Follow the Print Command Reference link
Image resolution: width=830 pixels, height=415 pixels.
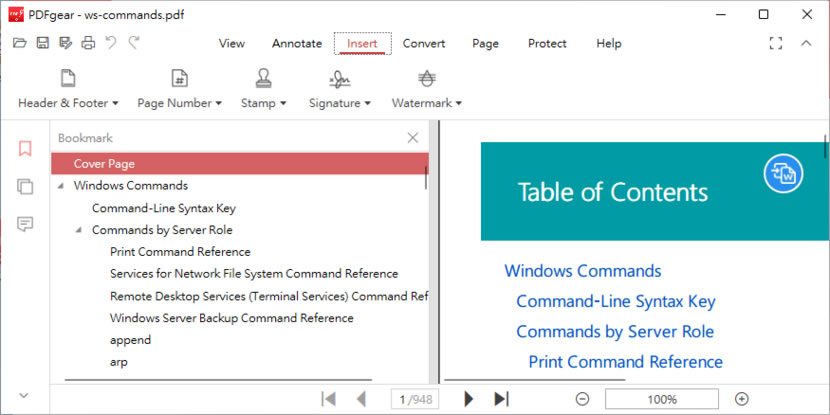click(x=626, y=362)
